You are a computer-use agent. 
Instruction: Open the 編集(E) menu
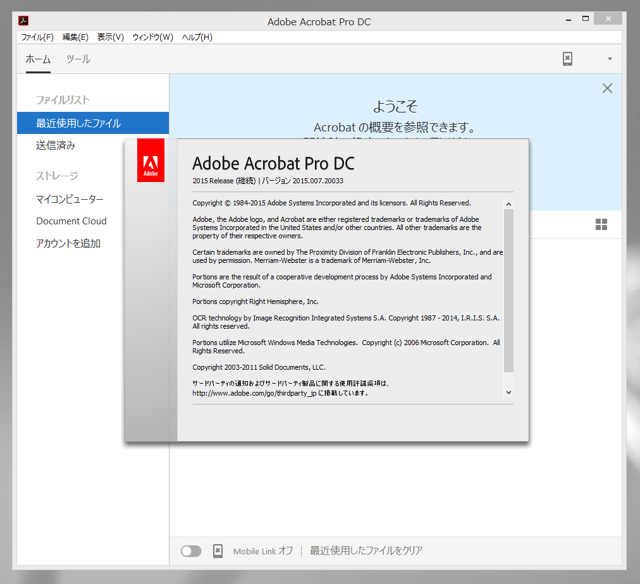click(75, 37)
